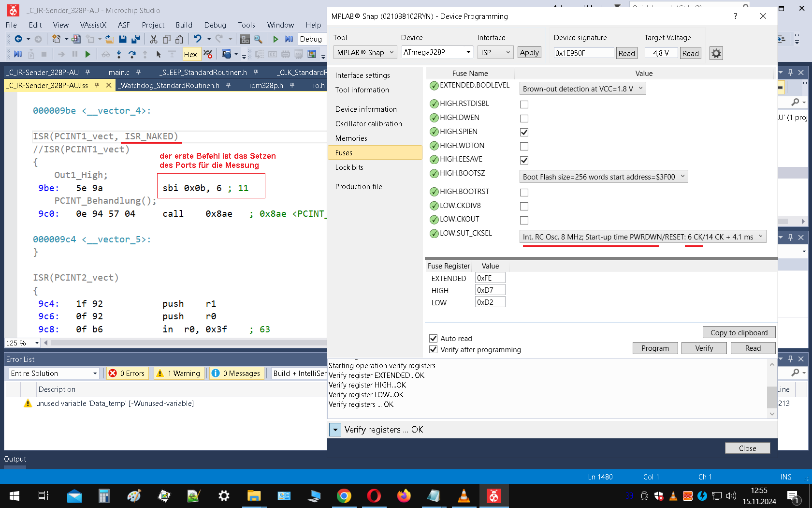The image size is (812, 508).
Task: Click the Verify button
Action: tap(704, 348)
